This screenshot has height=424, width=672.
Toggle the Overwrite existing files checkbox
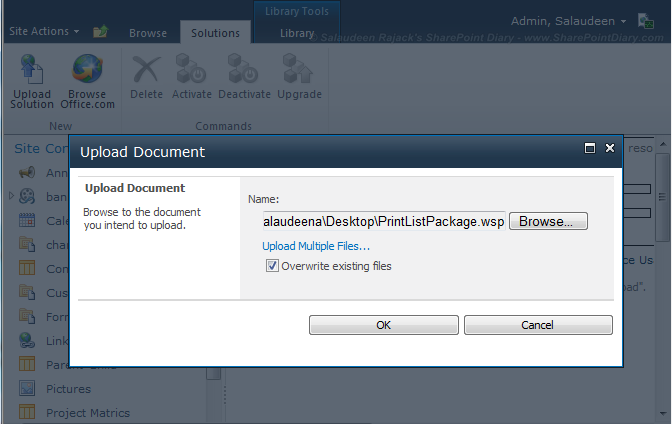point(272,266)
